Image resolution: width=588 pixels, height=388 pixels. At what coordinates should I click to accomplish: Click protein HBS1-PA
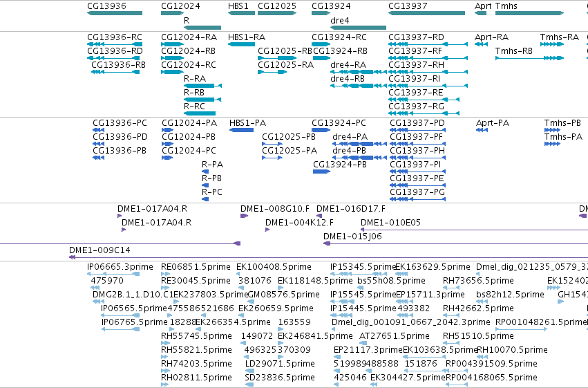pyautogui.click(x=242, y=130)
